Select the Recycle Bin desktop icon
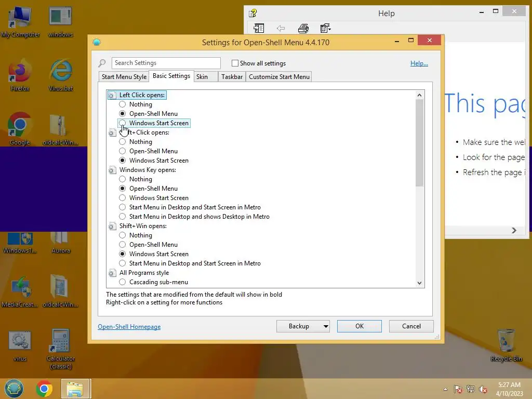 [x=506, y=345]
